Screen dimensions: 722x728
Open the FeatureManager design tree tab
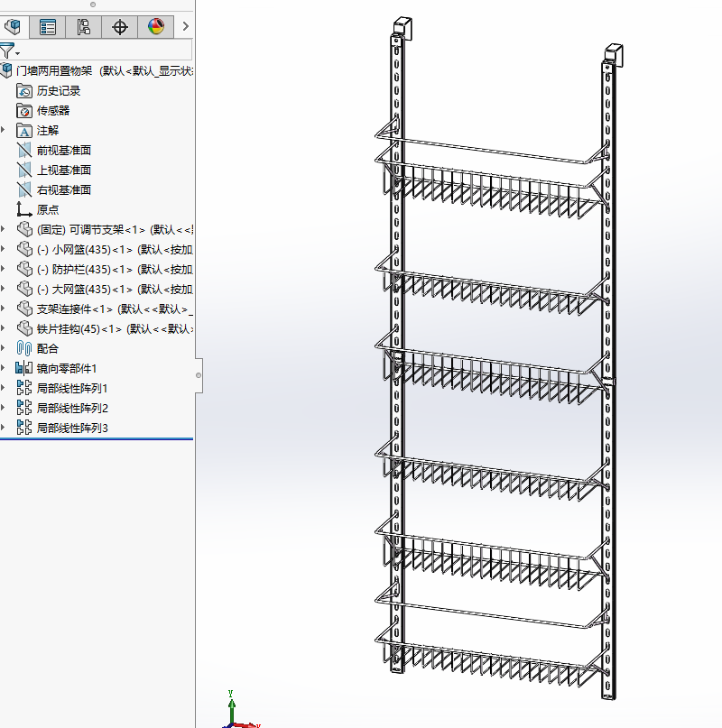click(13, 26)
